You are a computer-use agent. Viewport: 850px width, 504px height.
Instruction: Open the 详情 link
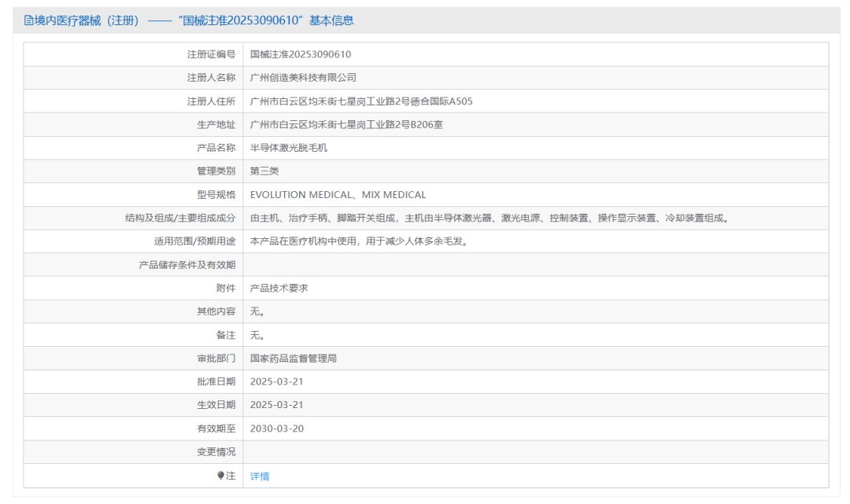pyautogui.click(x=260, y=476)
